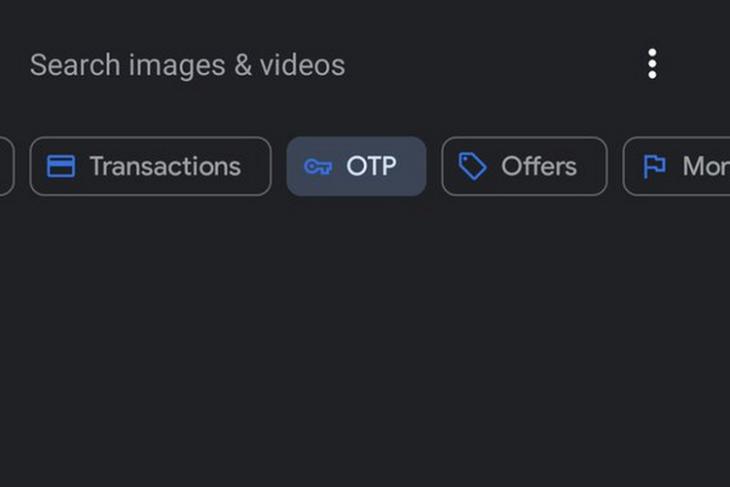Click the Offers label text
The height and width of the screenshot is (487, 730).
(539, 166)
